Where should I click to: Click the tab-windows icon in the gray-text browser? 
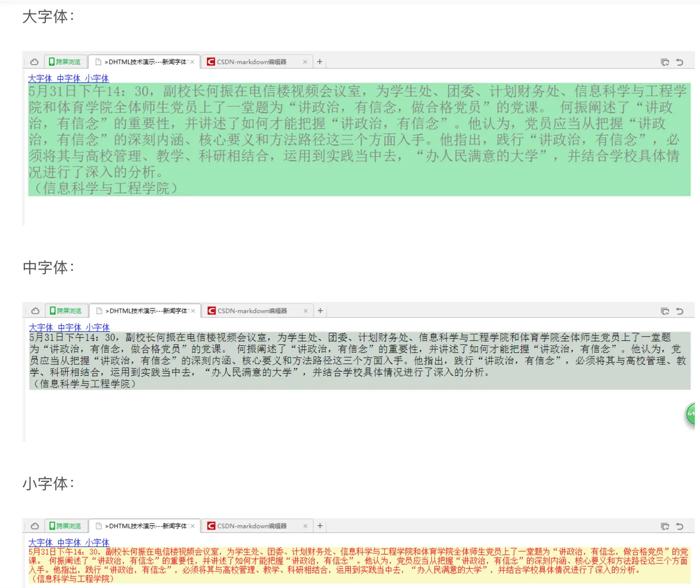pos(665,311)
